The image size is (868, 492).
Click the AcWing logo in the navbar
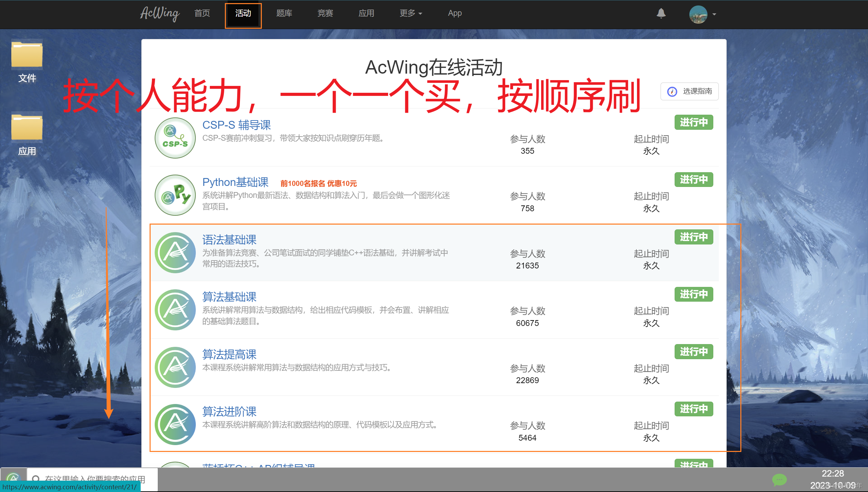159,14
